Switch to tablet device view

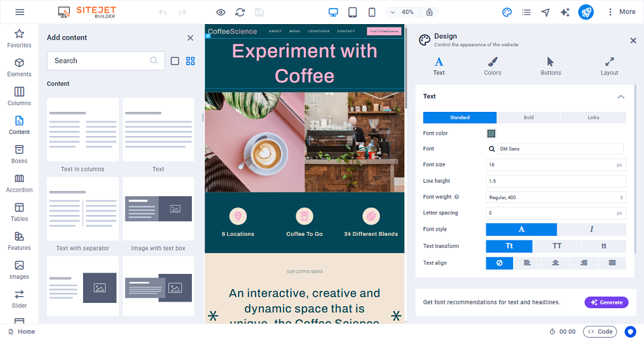click(352, 12)
